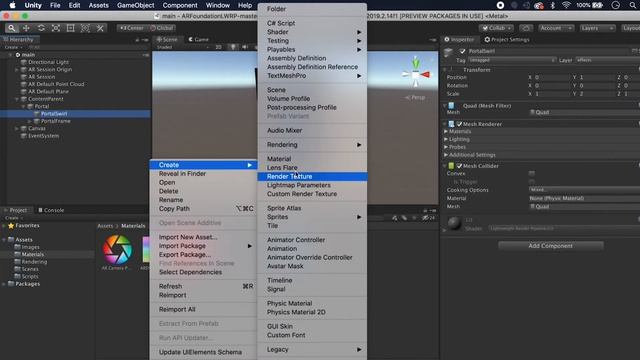The height and width of the screenshot is (360, 640).
Task: Toggle 2D scene view mode
Action: point(218,47)
